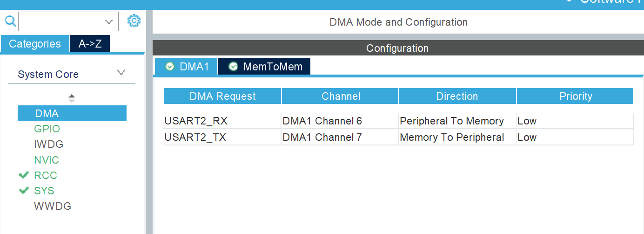644x234 pixels.
Task: Click the Low priority cell for USART2_RX
Action: [575, 121]
